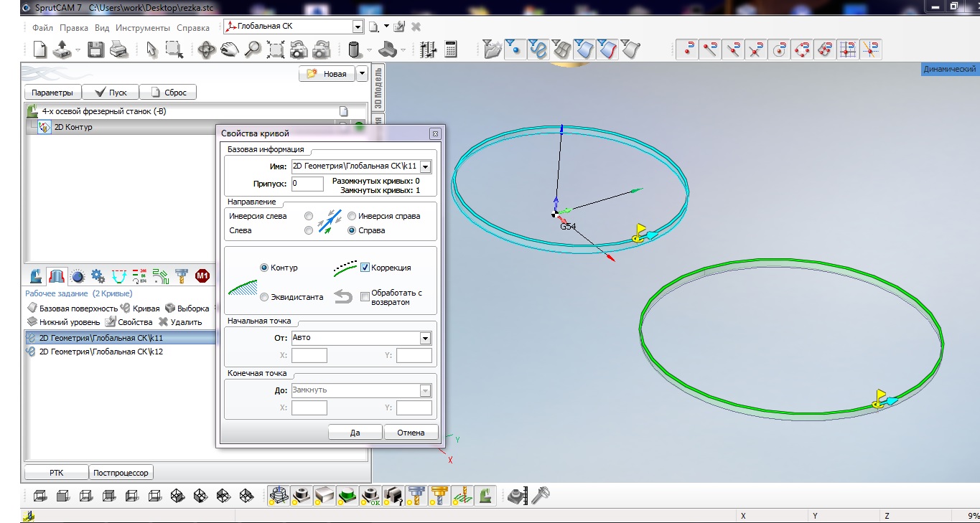Select the k12 curve row in the list
The width and height of the screenshot is (980, 523).
[120, 352]
